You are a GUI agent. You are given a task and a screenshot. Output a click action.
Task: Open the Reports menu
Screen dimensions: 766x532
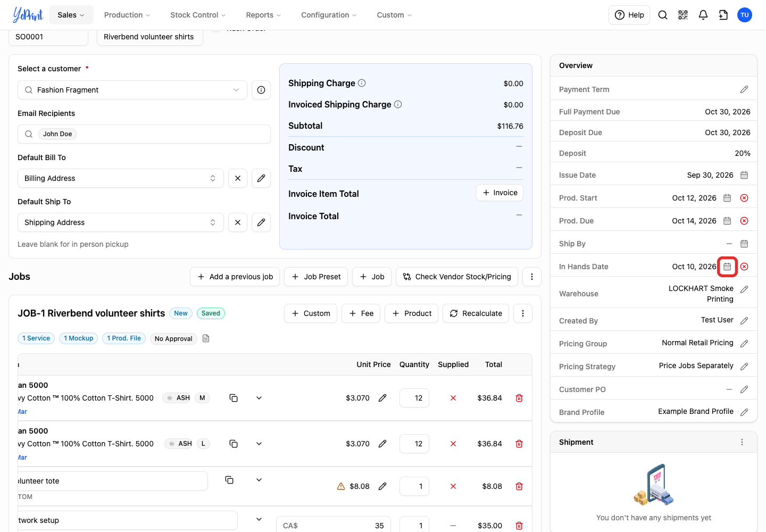point(263,15)
